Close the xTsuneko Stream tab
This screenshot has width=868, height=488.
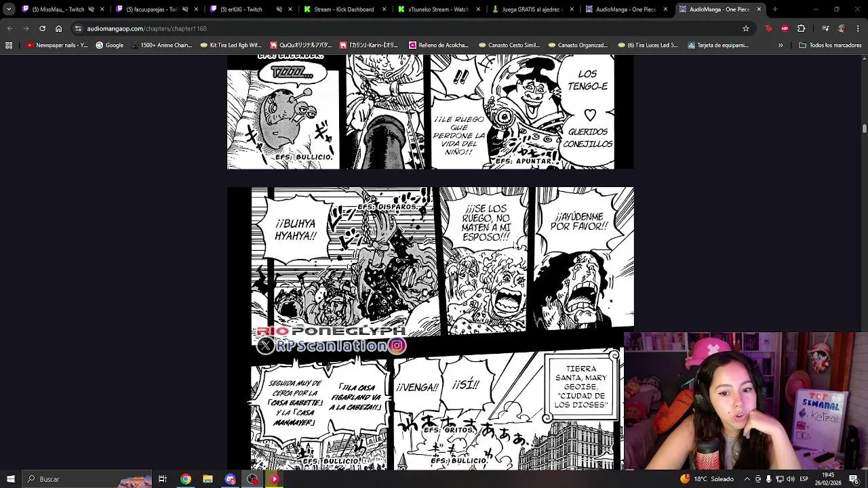478,9
